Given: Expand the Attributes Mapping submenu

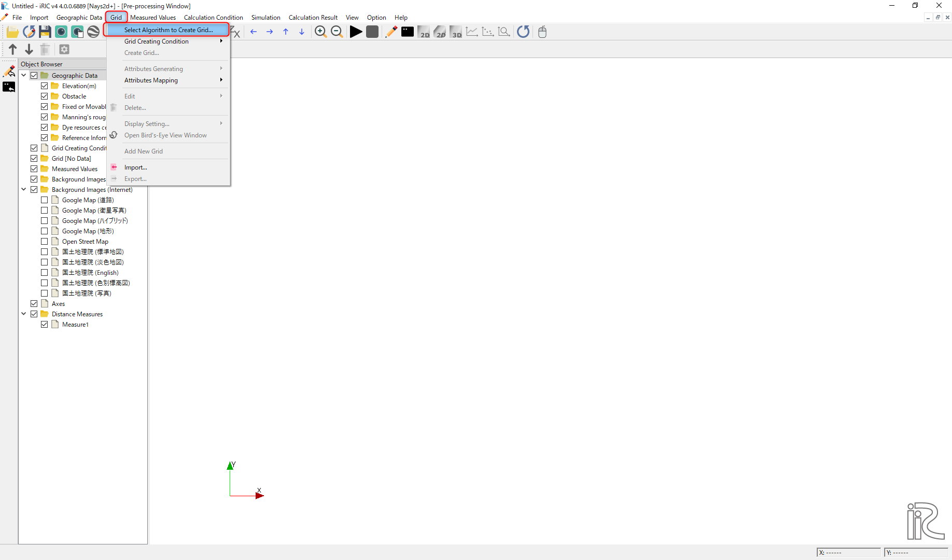Looking at the screenshot, I should (x=169, y=80).
